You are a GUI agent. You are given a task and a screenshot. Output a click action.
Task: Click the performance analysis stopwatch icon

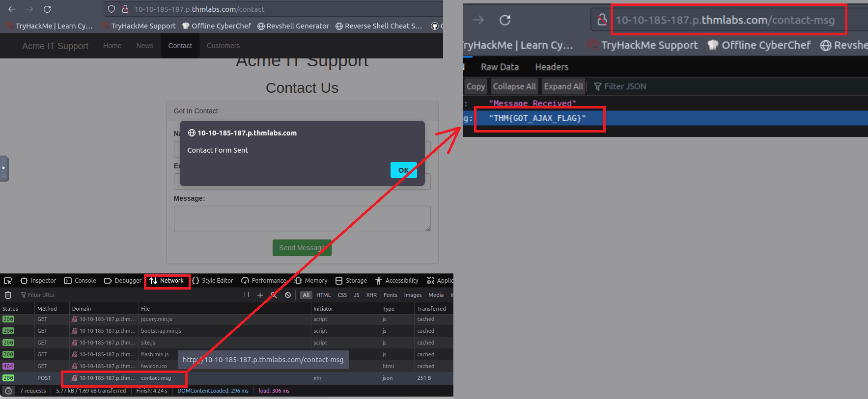pyautogui.click(x=8, y=391)
